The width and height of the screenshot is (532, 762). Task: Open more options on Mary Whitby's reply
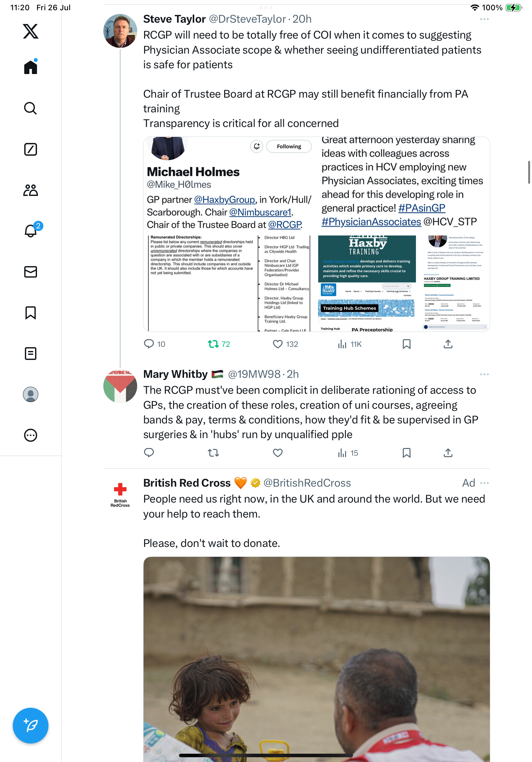pyautogui.click(x=484, y=374)
